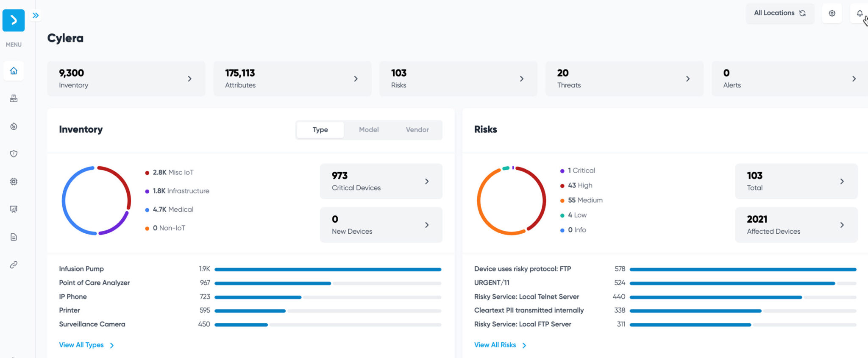868x358 pixels.
Task: Open the 973 Critical Devices card
Action: click(x=381, y=181)
